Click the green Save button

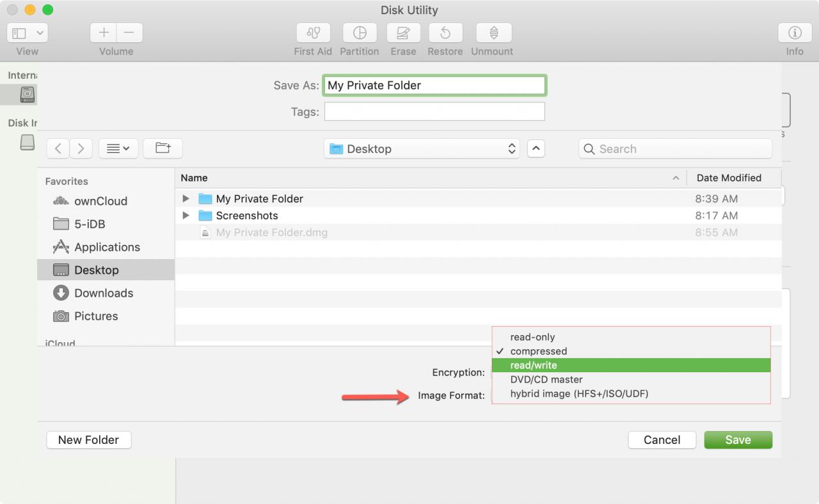tap(738, 439)
